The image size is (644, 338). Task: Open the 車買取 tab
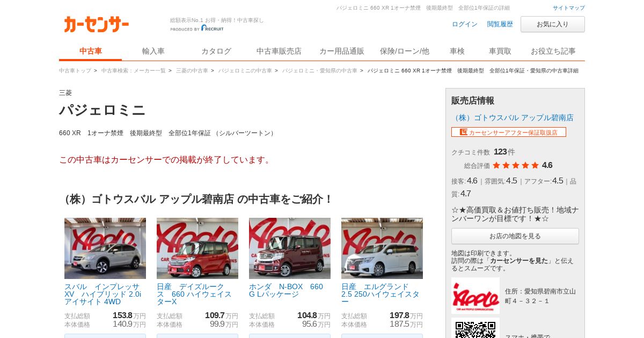pyautogui.click(x=500, y=52)
